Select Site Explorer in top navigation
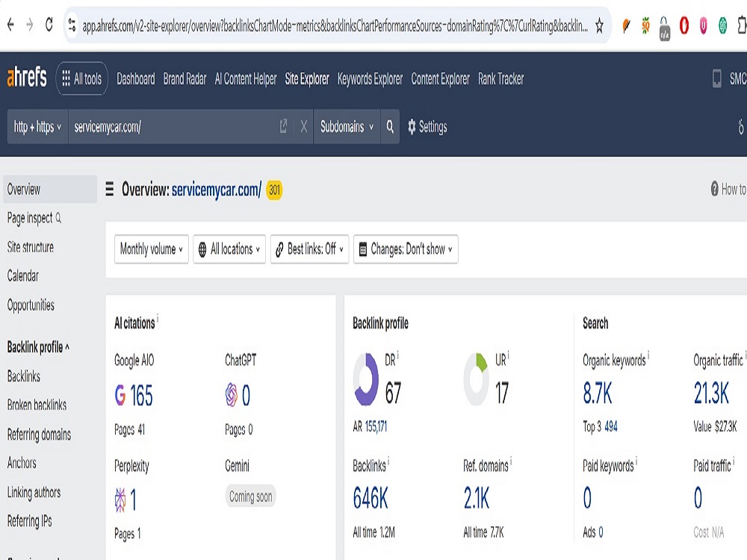 tap(307, 78)
